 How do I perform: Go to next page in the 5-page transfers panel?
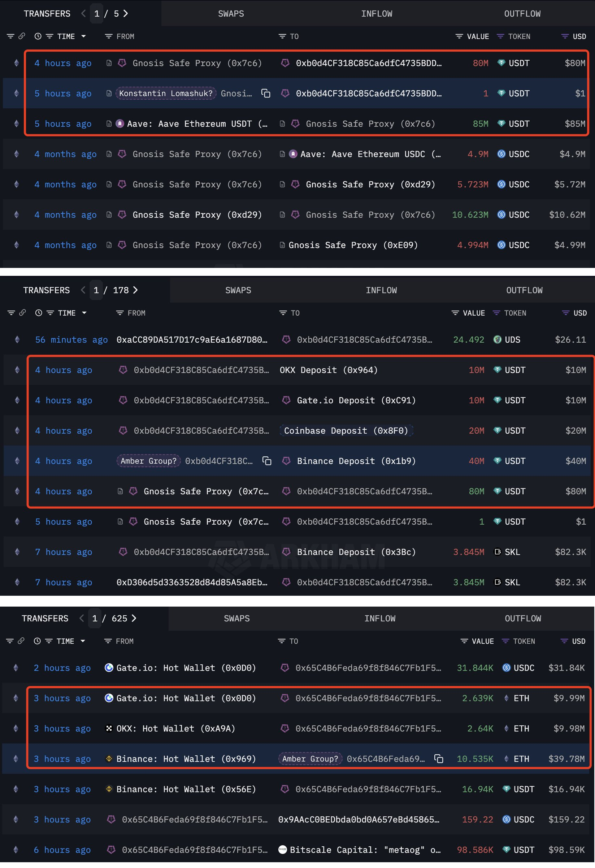pyautogui.click(x=126, y=14)
